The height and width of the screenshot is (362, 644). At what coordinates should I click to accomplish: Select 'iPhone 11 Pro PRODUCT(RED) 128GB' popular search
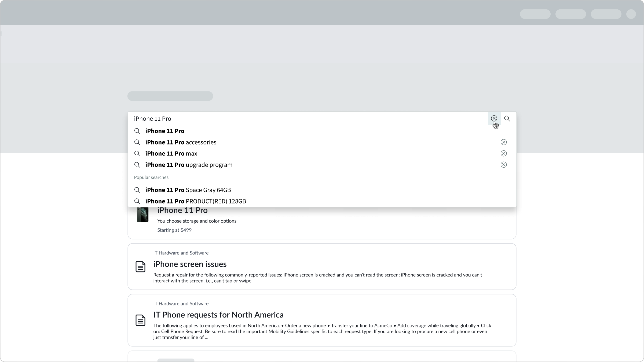coord(322,201)
